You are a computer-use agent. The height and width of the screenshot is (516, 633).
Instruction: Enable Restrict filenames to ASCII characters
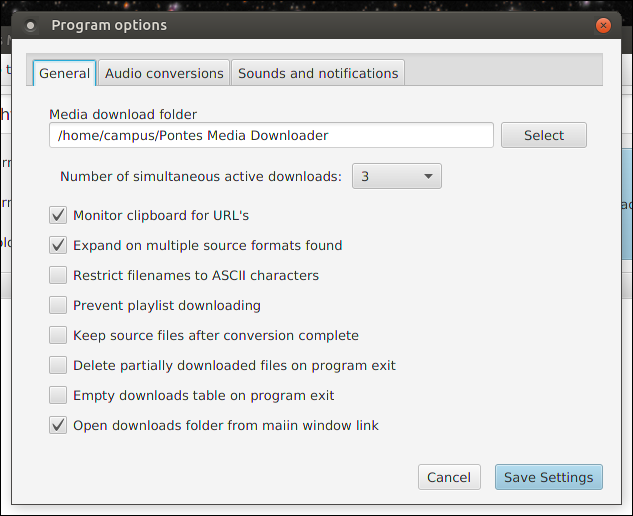(58, 275)
